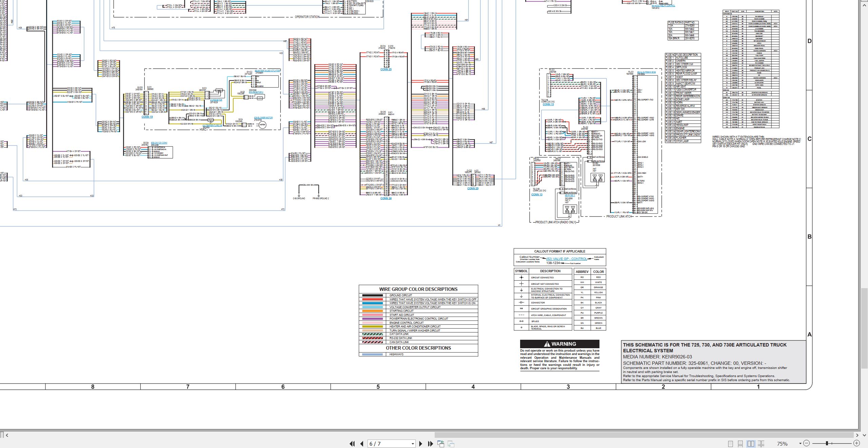Viewport: 868px width, 448px height.
Task: Click the OPERATOR STATION label
Action: (307, 17)
